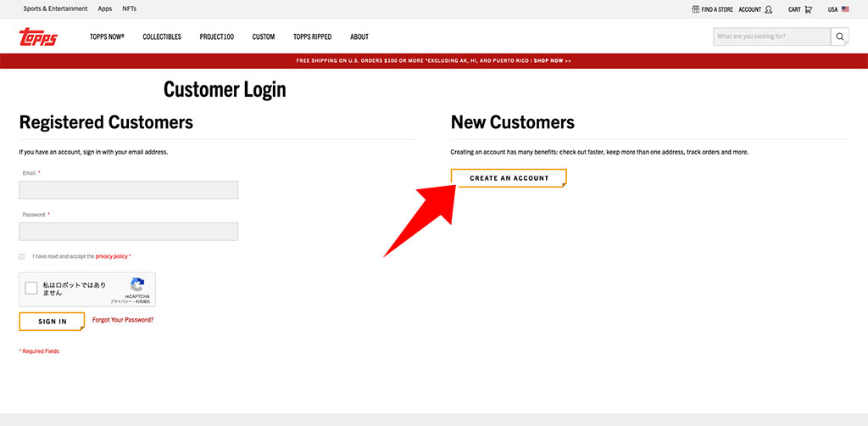This screenshot has width=868, height=426.
Task: Click the Registered Customers heading
Action: click(106, 122)
